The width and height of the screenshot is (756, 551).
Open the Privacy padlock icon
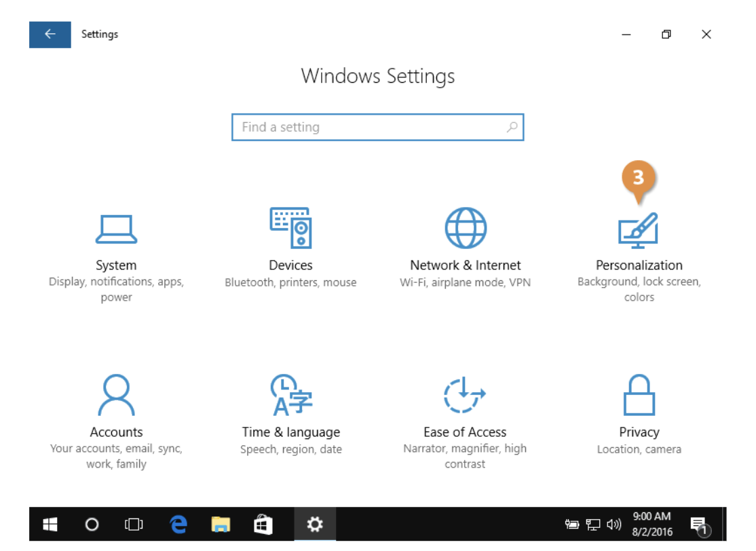pyautogui.click(x=639, y=395)
